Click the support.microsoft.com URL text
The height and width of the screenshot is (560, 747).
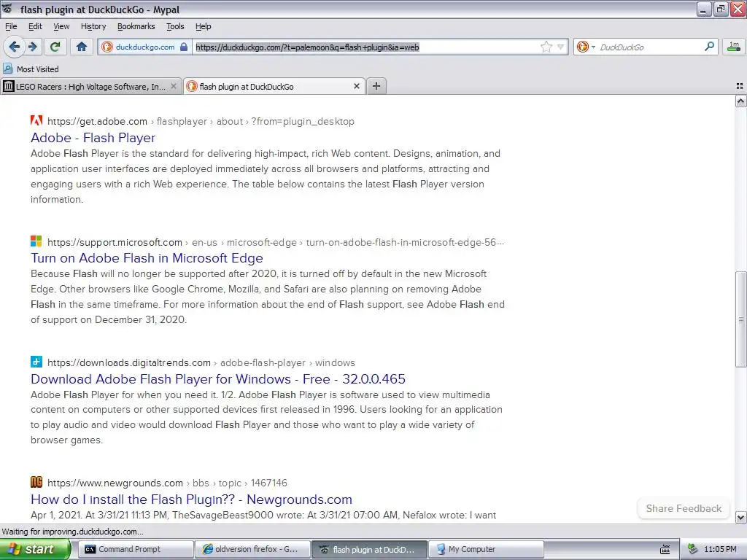[x=115, y=242]
